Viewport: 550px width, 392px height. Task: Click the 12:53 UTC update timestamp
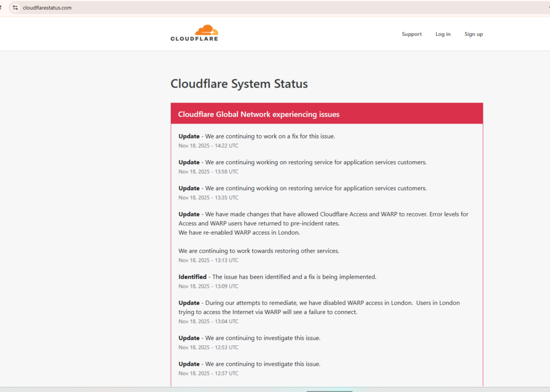(x=208, y=347)
